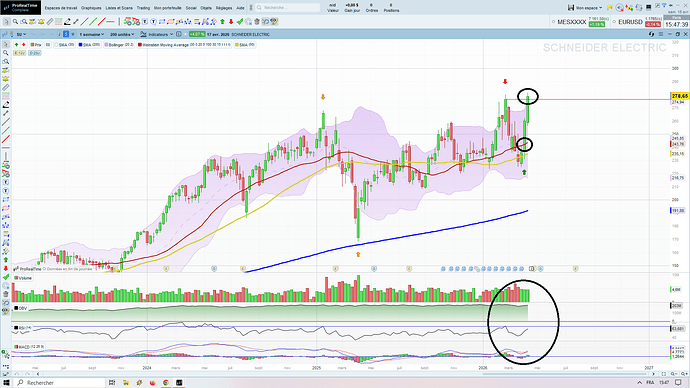
Task: Select the black diagonal line tool
Action: point(84,22)
